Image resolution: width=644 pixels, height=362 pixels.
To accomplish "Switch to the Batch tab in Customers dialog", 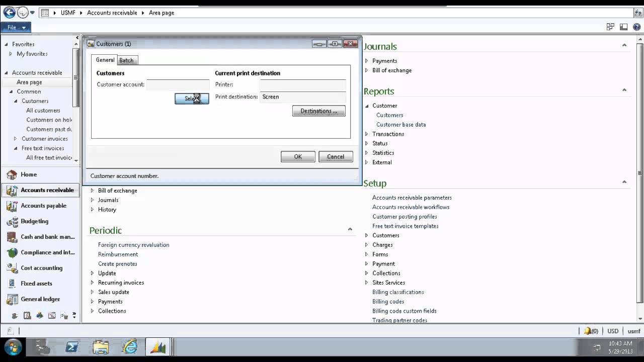I will pos(126,60).
